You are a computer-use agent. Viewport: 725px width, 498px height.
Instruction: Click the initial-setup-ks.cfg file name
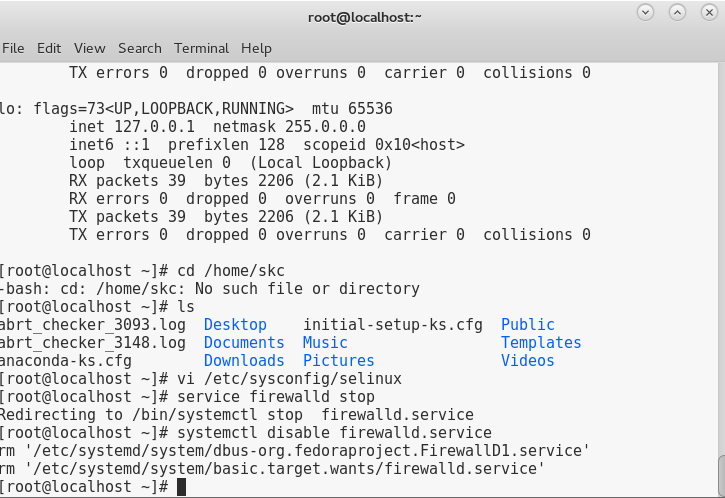coord(393,325)
